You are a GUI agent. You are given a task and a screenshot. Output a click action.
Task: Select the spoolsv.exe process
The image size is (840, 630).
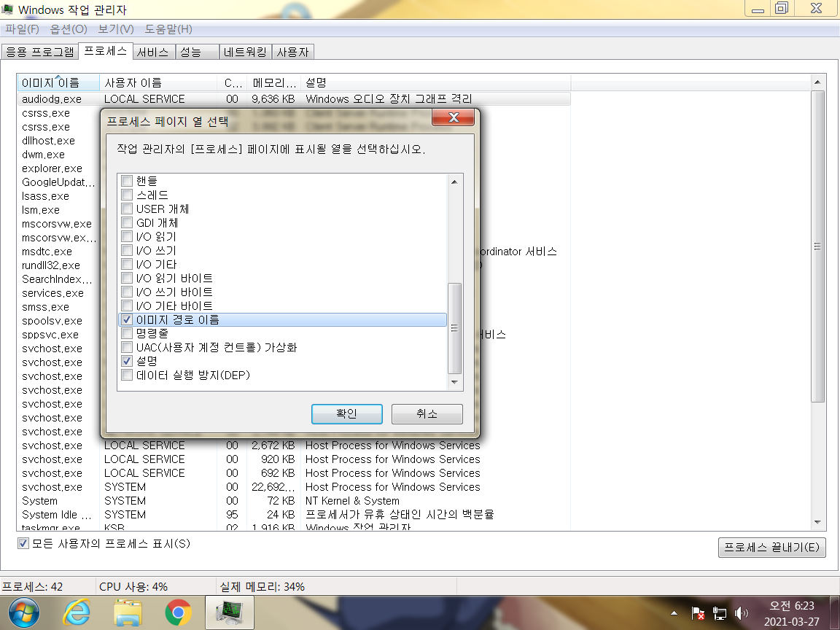coord(52,321)
